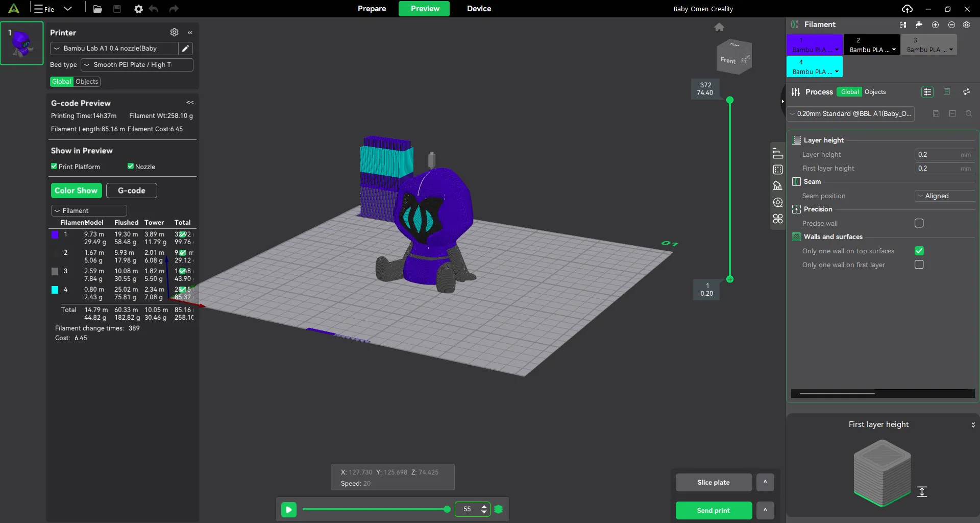Open the File menu
The image size is (980, 523).
(x=44, y=9)
